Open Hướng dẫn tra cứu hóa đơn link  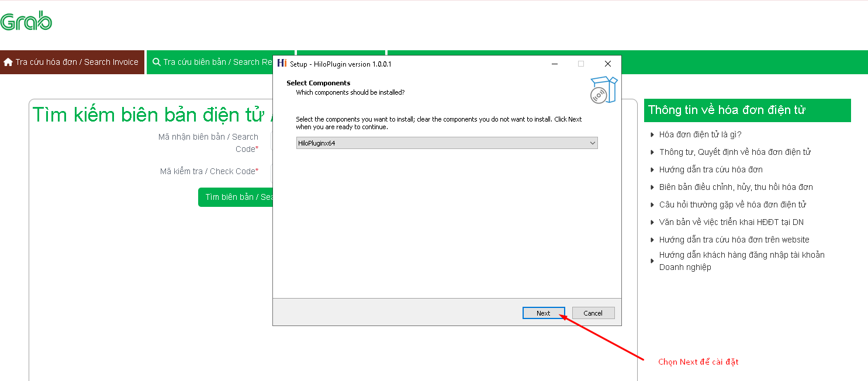[x=711, y=169]
